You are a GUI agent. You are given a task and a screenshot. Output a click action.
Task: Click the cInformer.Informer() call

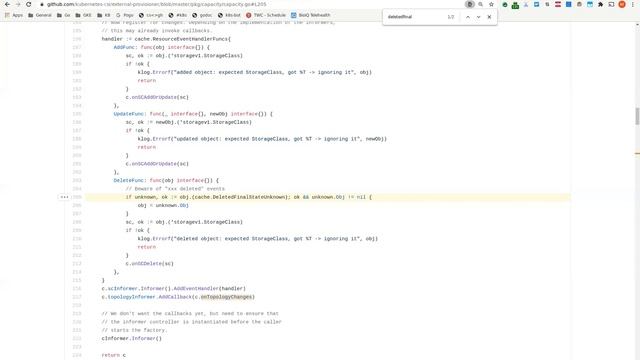[131, 338]
